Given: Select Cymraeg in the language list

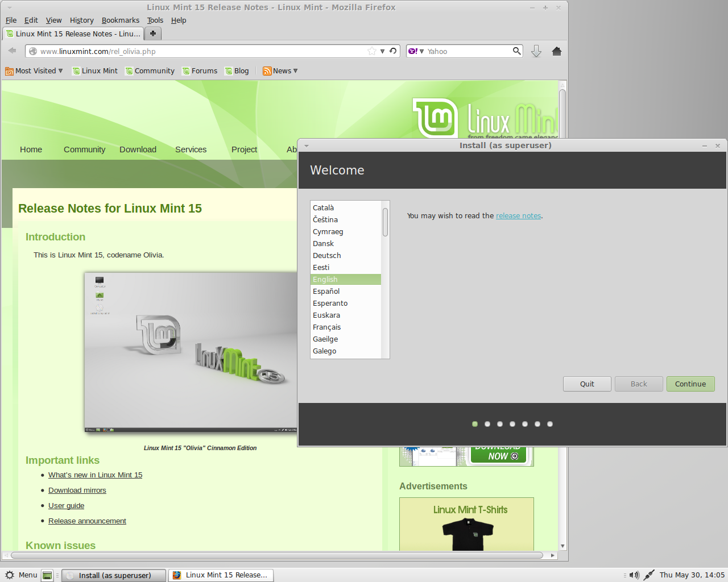Looking at the screenshot, I should (x=346, y=232).
